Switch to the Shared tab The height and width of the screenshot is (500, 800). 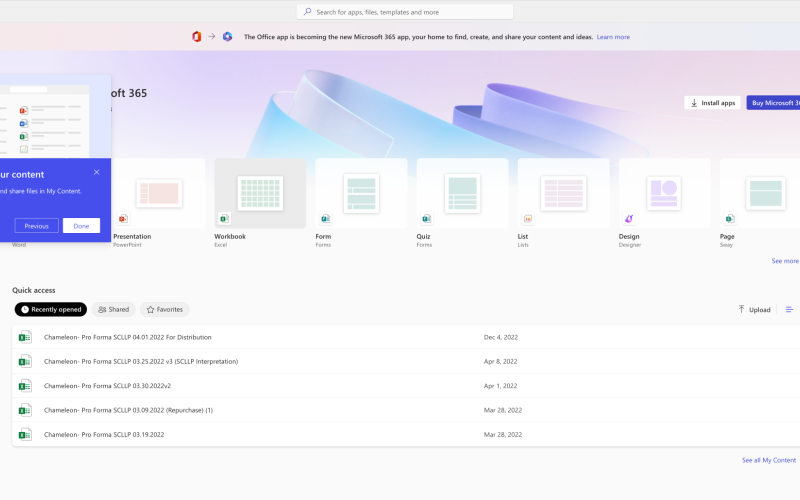114,310
